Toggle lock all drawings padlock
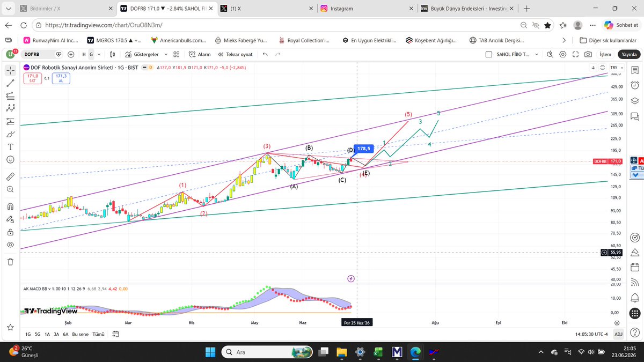Screen dimensions: 644x362 (x=10, y=232)
